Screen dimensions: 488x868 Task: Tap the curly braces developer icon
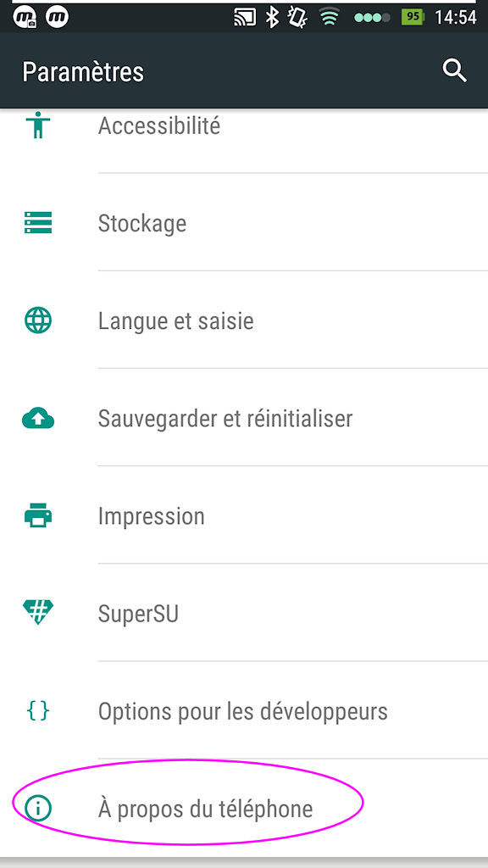[38, 710]
